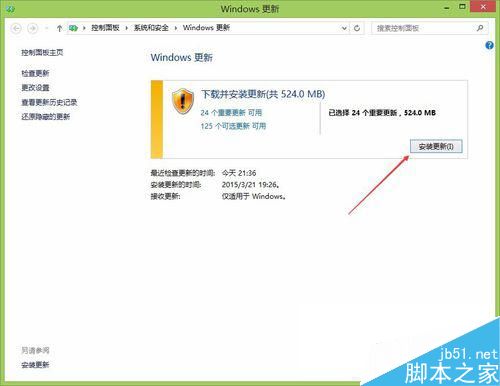
Task: Click the heading 下载并安装更新(共 524.0 MB)
Action: 263,94
